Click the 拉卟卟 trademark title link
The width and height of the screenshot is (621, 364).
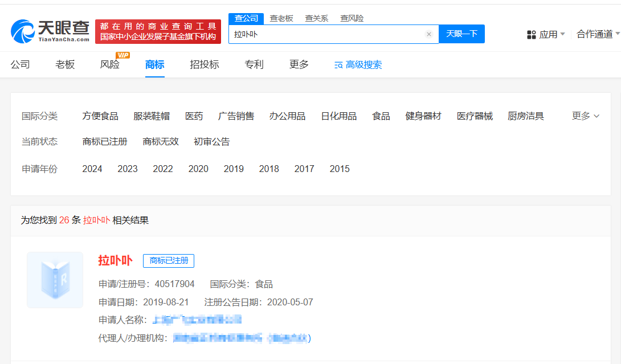[x=115, y=261]
